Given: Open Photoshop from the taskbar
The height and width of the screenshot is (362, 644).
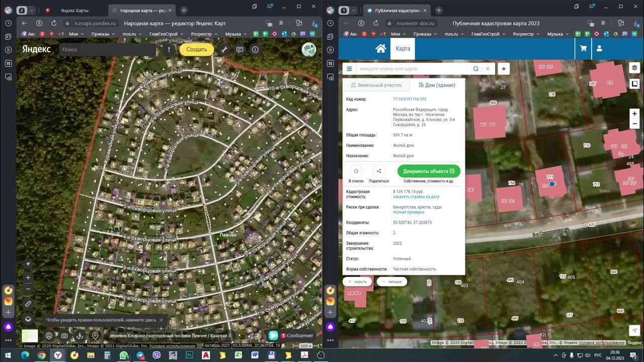Looking at the screenshot, I should click(189, 355).
